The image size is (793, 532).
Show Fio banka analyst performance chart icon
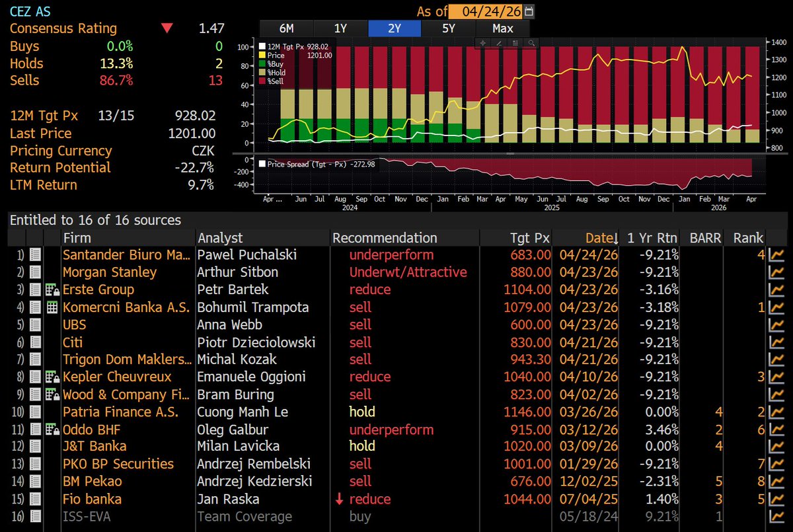click(x=777, y=500)
